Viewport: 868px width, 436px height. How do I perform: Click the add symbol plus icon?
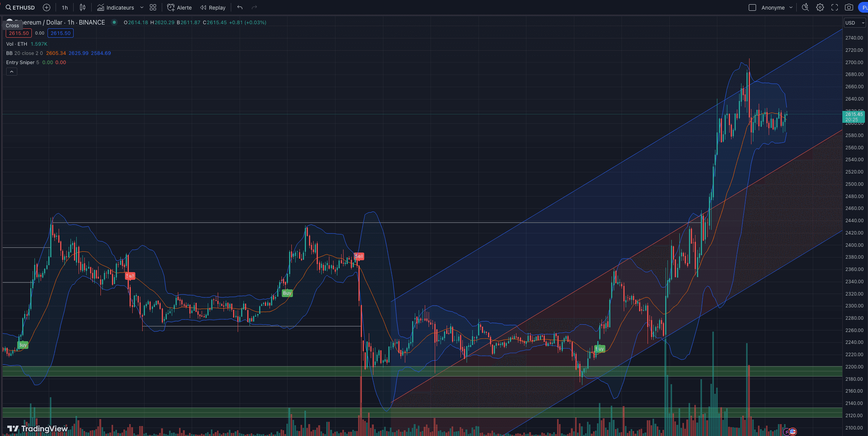[x=46, y=7]
